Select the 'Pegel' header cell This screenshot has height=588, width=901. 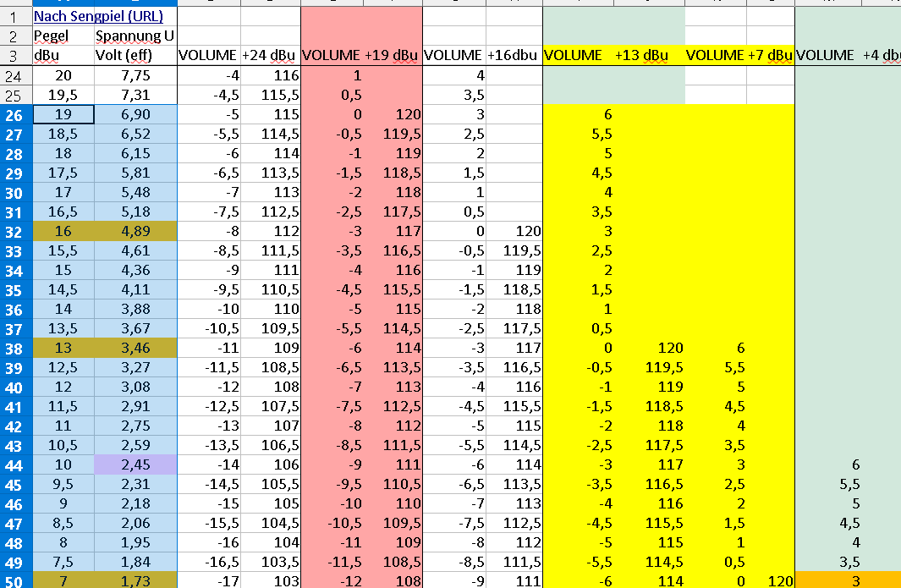[x=63, y=36]
